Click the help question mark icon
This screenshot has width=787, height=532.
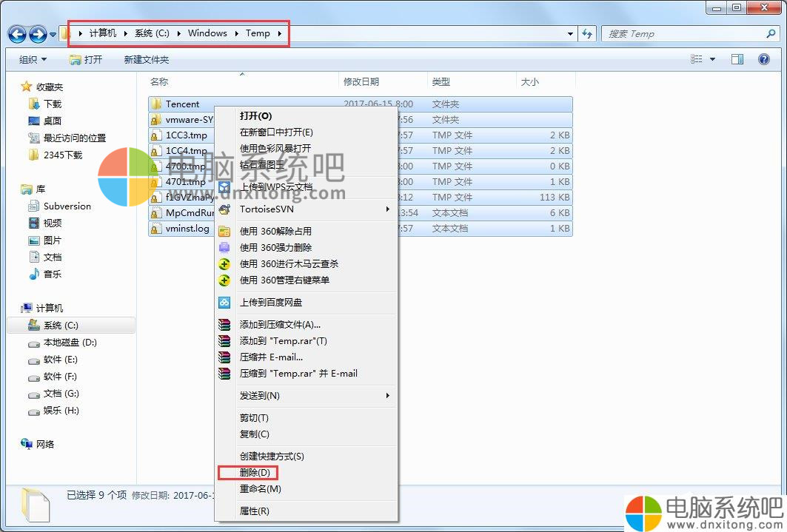tap(765, 59)
